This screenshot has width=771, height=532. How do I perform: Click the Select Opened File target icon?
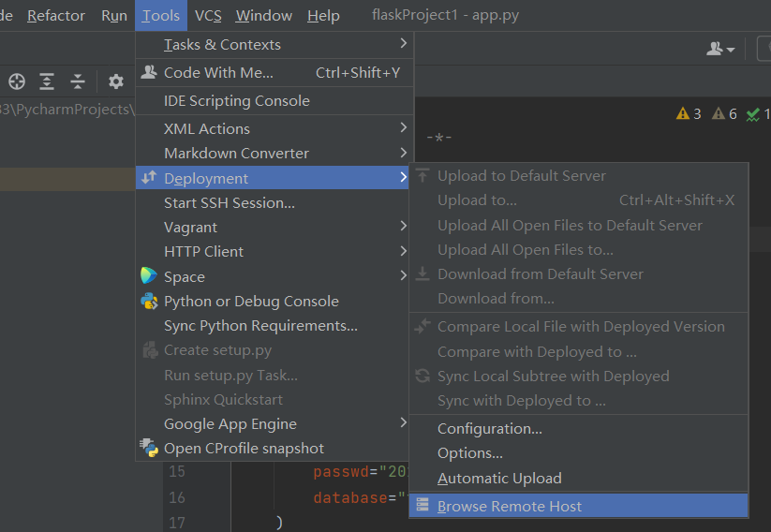tap(16, 81)
